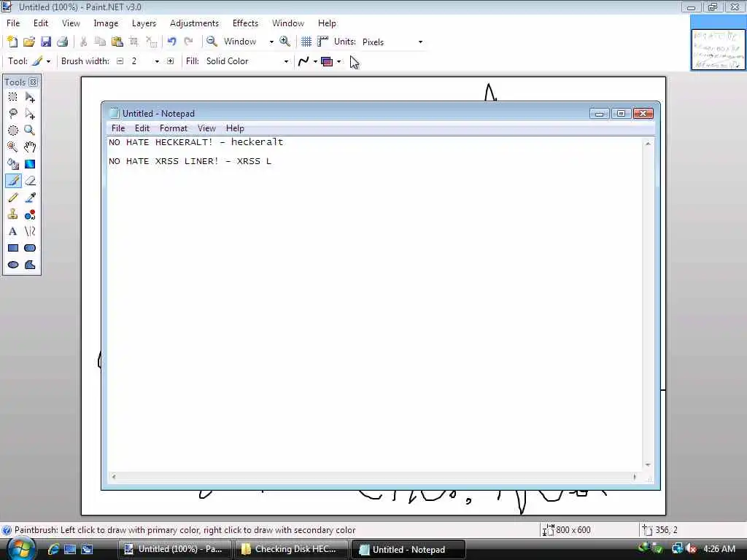The image size is (747, 560).
Task: Click the Paste clipboard toolbar icon
Action: point(117,42)
